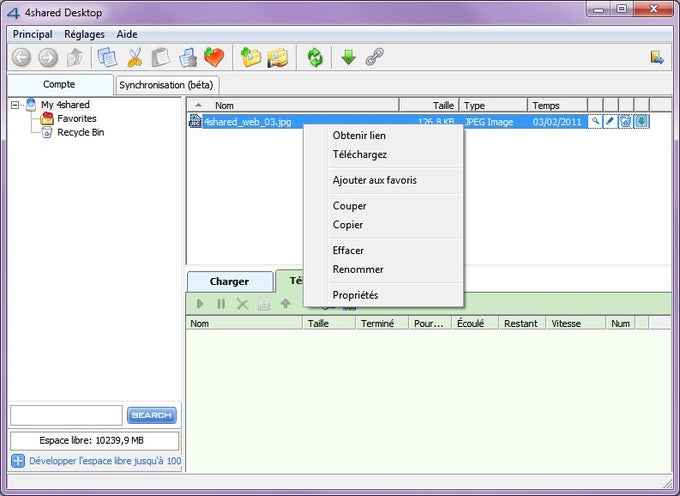
Task: Click the move up arrow in transfer bar
Action: point(285,303)
